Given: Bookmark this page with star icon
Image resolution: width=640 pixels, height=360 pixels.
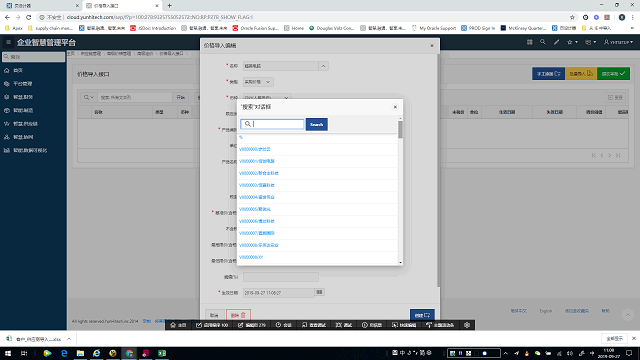Looking at the screenshot, I should click(x=572, y=17).
